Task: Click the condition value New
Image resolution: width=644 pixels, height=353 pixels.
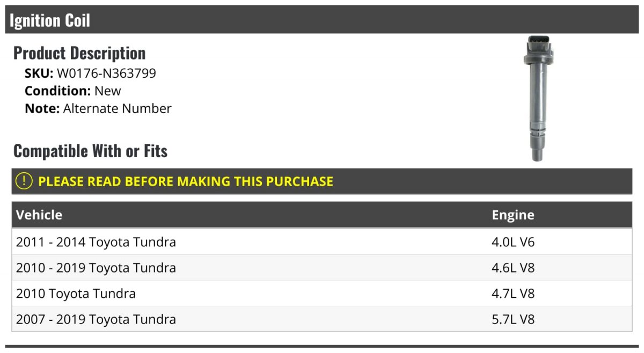Action: point(107,91)
